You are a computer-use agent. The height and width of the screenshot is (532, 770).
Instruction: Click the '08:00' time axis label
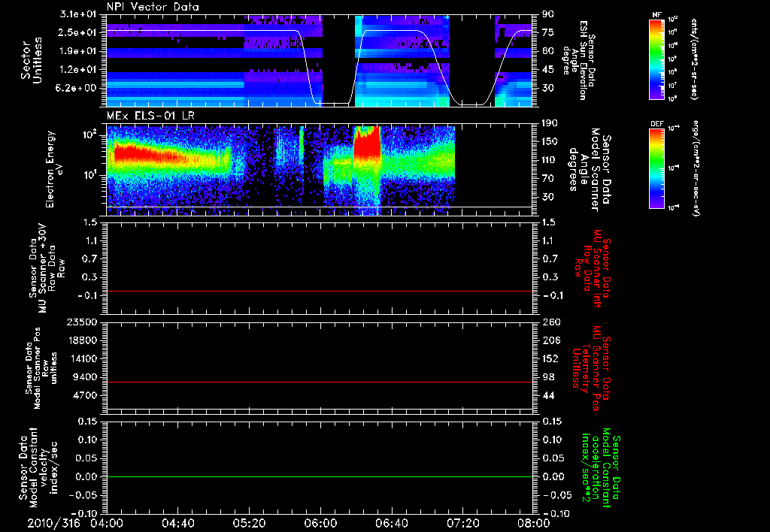534,523
